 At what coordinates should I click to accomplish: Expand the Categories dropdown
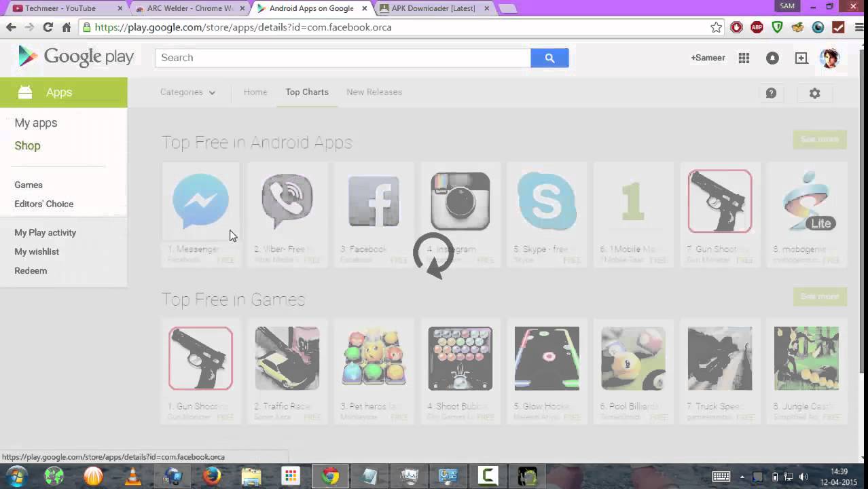(187, 92)
